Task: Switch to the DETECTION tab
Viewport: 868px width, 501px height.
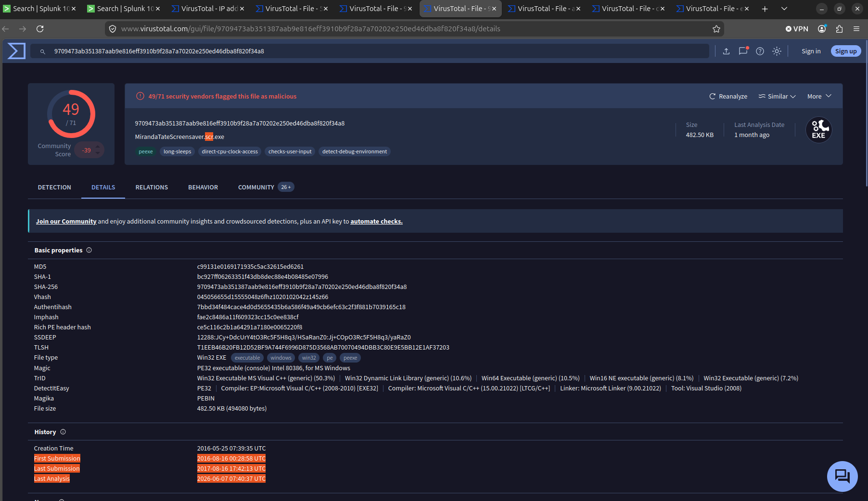Action: pos(54,188)
